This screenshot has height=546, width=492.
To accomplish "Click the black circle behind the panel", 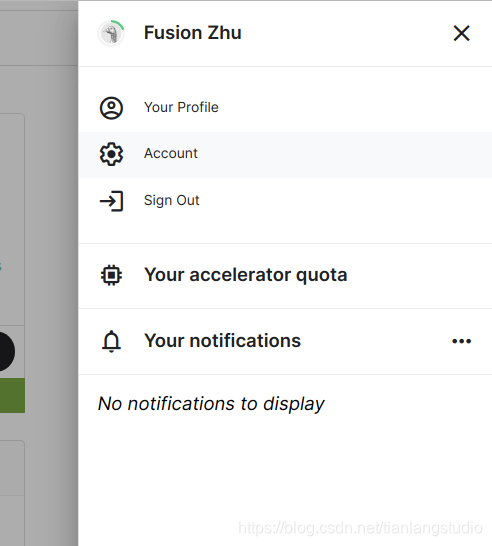I will [5, 351].
